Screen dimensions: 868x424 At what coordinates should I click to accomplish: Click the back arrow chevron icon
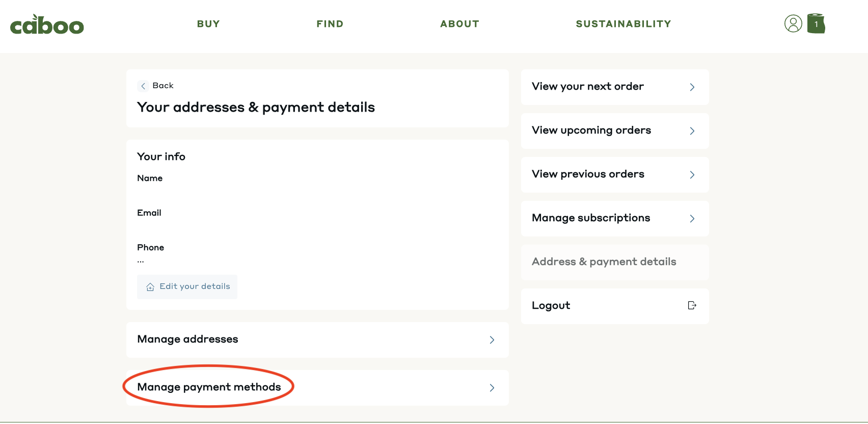[x=143, y=86]
